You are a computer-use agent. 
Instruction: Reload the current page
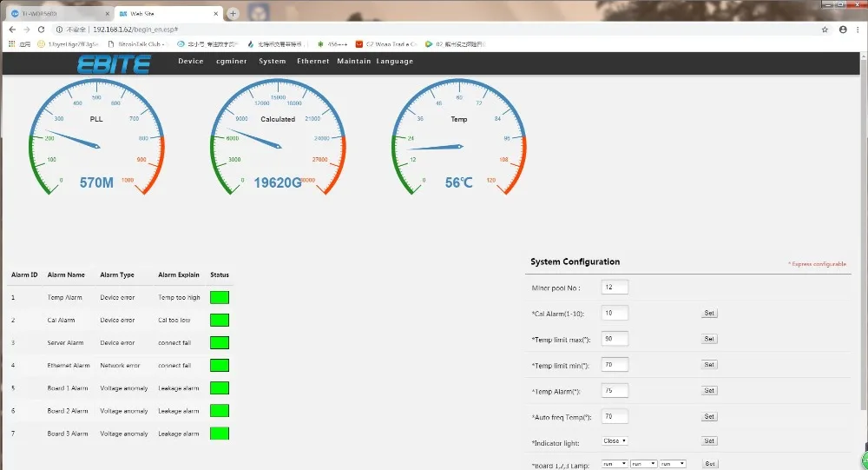click(41, 30)
